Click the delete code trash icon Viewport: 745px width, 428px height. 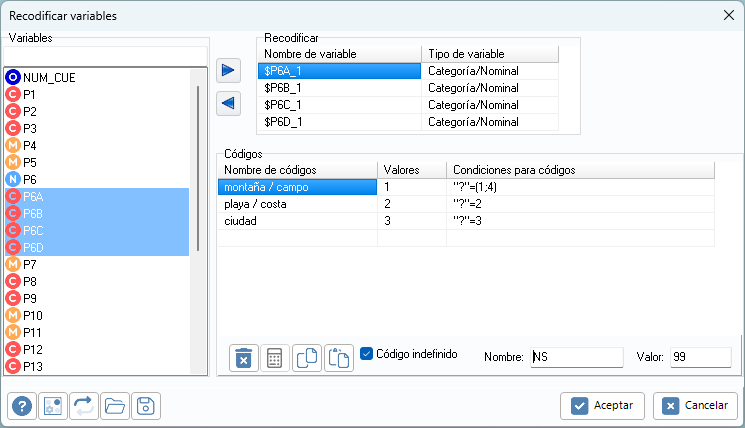243,358
